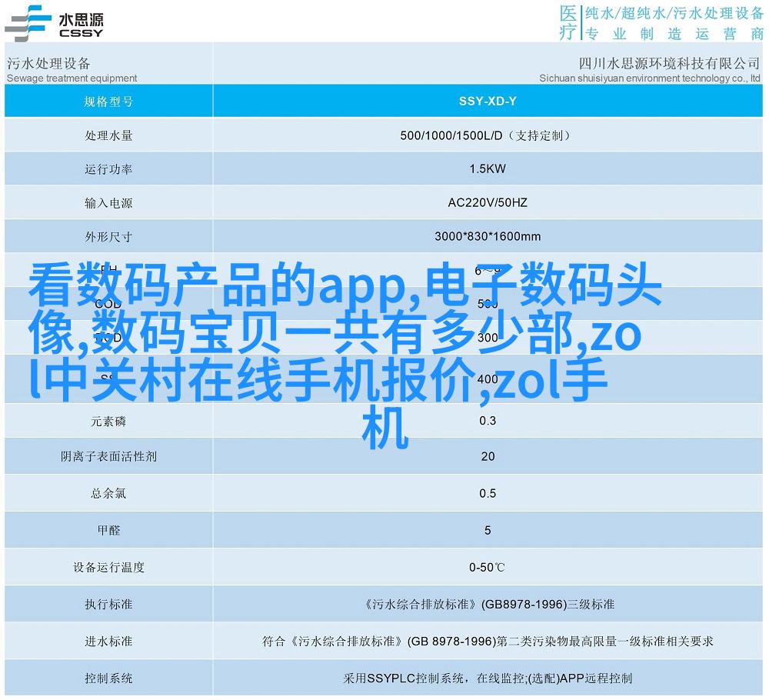Select the "符合《污水综合排放标准》" inlet standard value
Screen dimensions: 769x700
coord(488,641)
